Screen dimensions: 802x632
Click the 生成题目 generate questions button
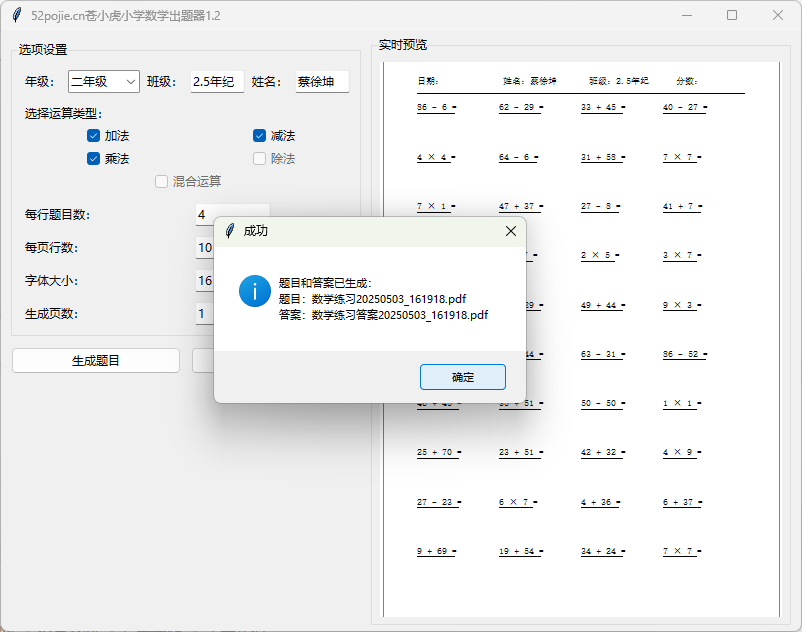coord(95,360)
